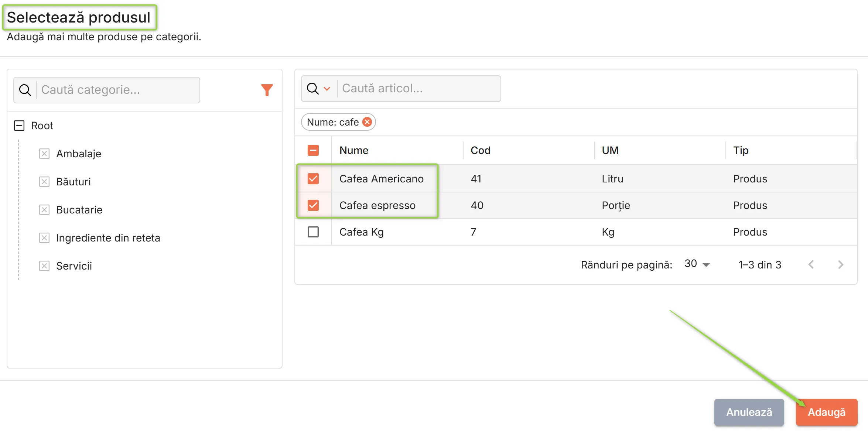The image size is (868, 435).
Task: Click the Adaugă button
Action: click(827, 412)
